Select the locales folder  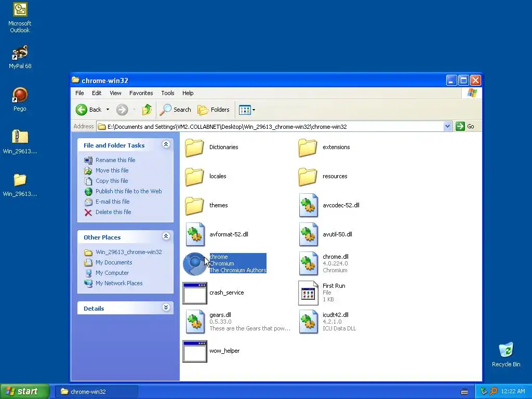(x=206, y=177)
